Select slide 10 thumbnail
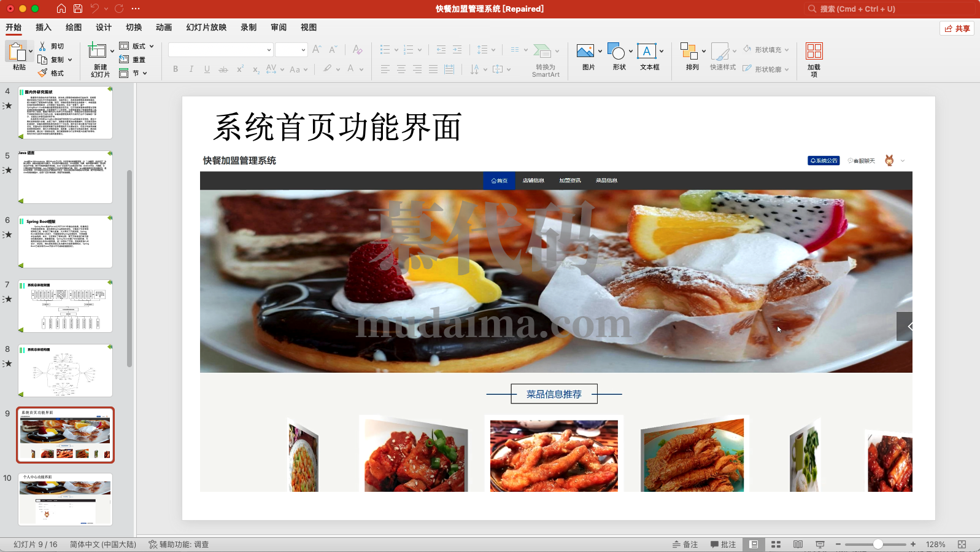 pyautogui.click(x=65, y=499)
